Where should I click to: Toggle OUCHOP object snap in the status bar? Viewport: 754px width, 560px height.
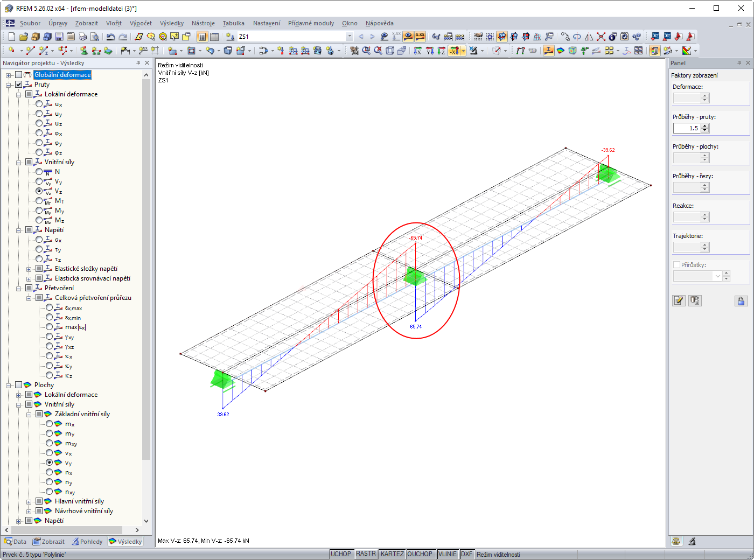(x=420, y=554)
